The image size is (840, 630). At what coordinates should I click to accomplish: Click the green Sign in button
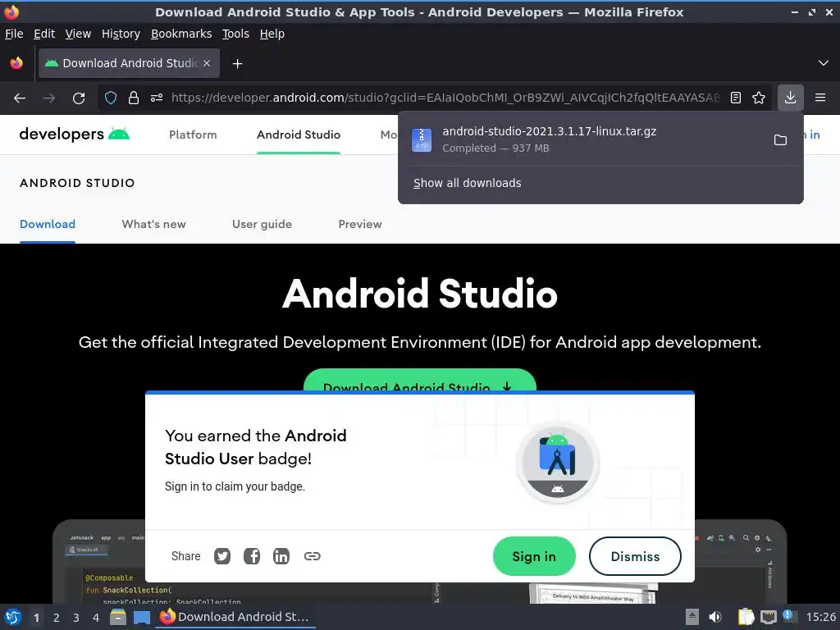pyautogui.click(x=534, y=557)
